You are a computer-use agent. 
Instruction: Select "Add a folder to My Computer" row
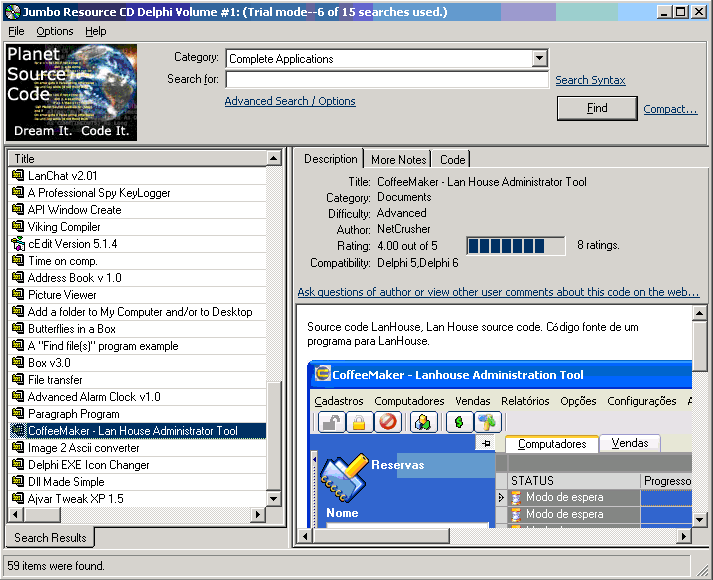[139, 311]
